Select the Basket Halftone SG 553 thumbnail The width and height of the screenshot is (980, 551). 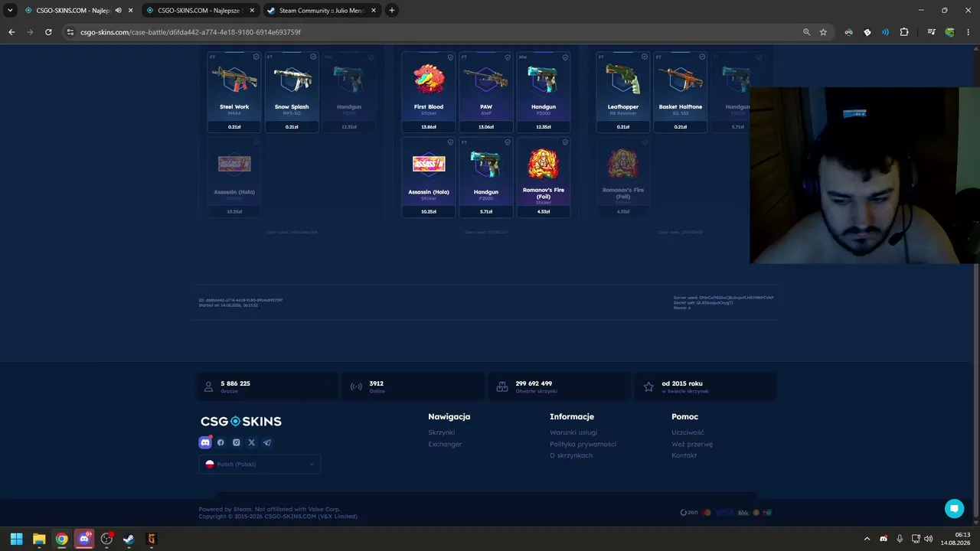click(681, 77)
